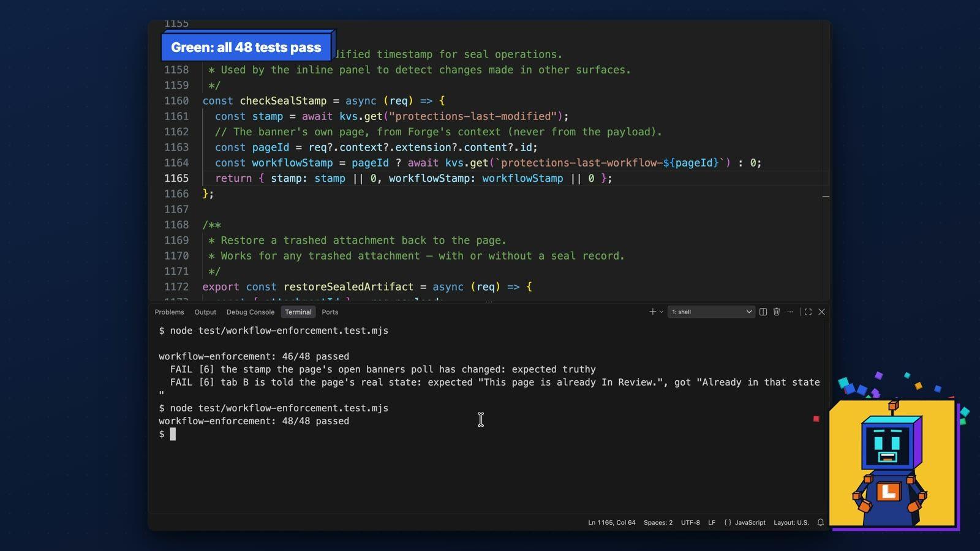This screenshot has width=980, height=551.
Task: Select the Terminal tab
Action: coord(298,312)
